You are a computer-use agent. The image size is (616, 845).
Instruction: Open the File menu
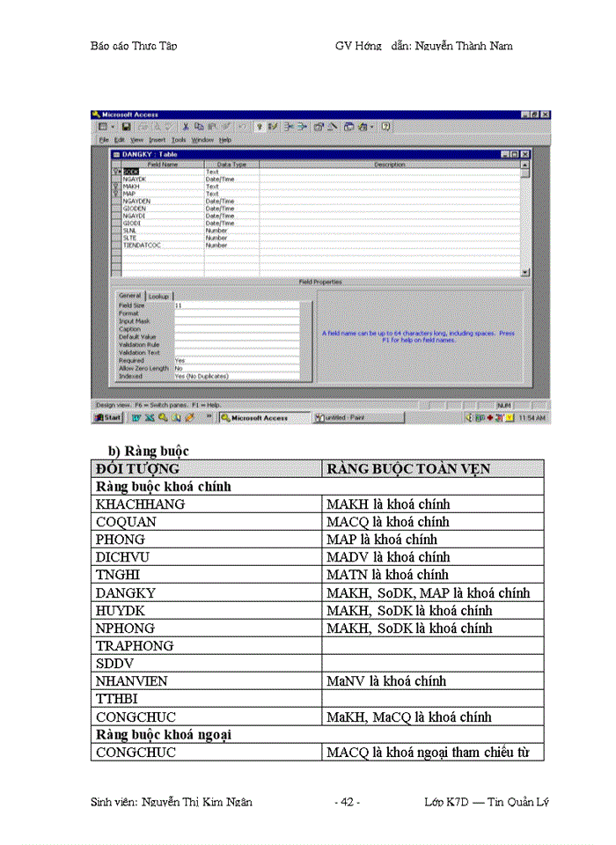click(x=104, y=140)
